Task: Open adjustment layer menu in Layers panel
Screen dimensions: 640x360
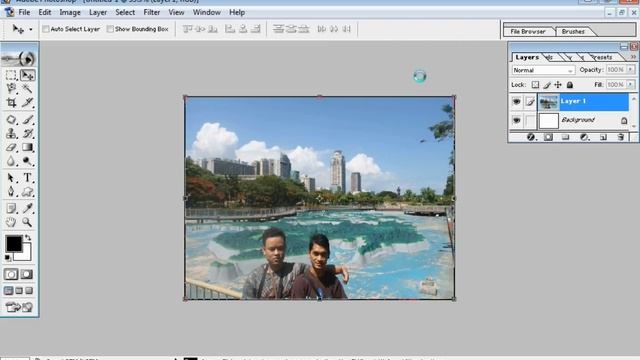Action: click(584, 137)
